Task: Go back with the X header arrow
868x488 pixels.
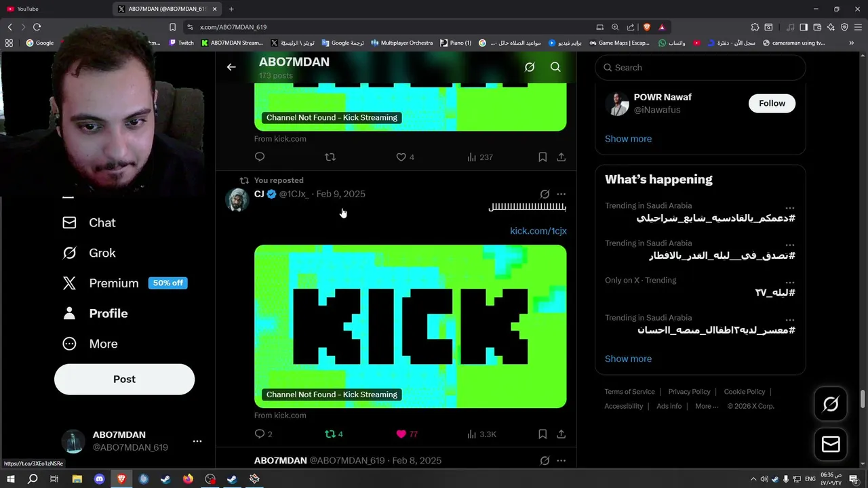Action: [x=231, y=67]
